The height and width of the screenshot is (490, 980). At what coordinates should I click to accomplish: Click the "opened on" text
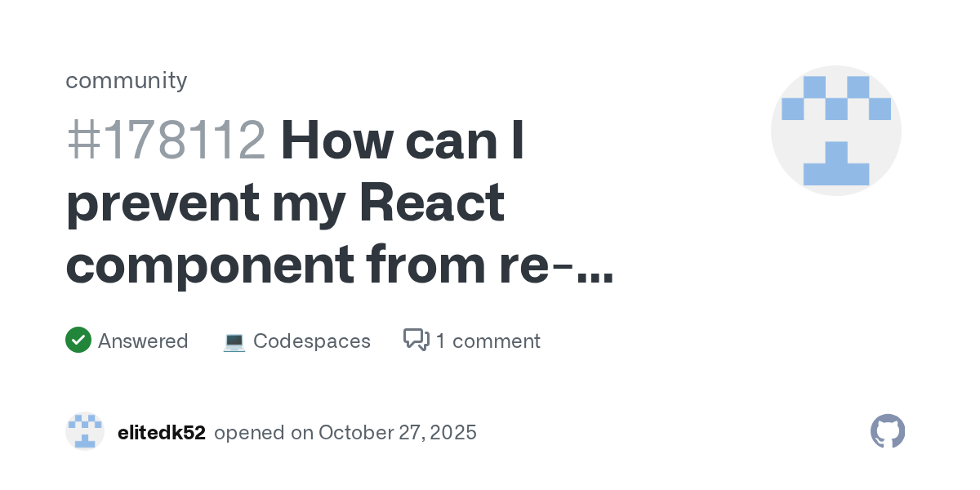pyautogui.click(x=263, y=432)
